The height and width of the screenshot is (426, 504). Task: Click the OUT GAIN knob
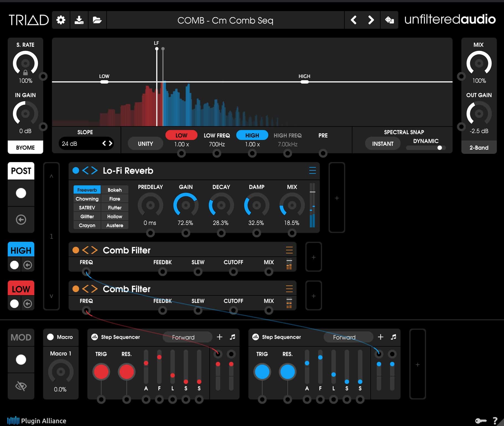tap(479, 113)
